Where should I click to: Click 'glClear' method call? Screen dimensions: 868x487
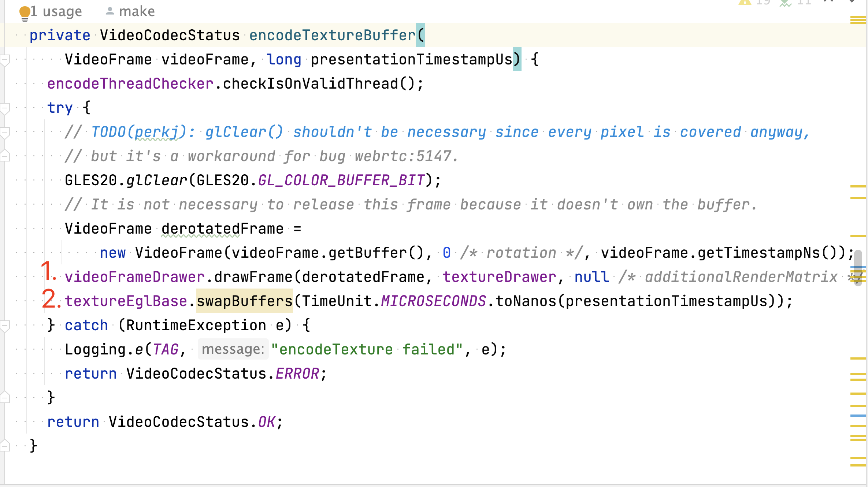[157, 180]
